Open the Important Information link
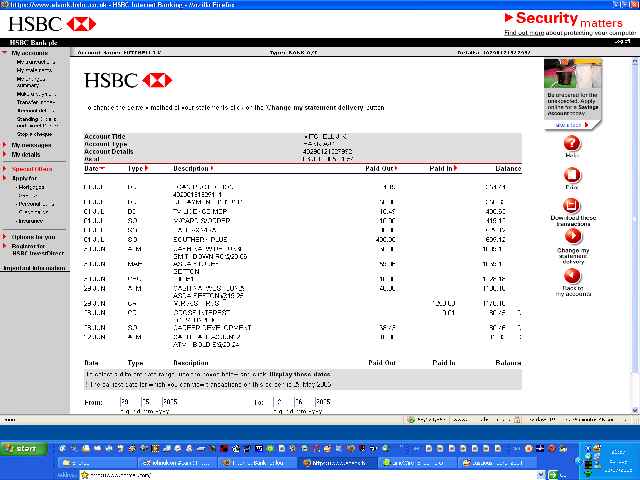The height and width of the screenshot is (480, 640). pyautogui.click(x=34, y=268)
